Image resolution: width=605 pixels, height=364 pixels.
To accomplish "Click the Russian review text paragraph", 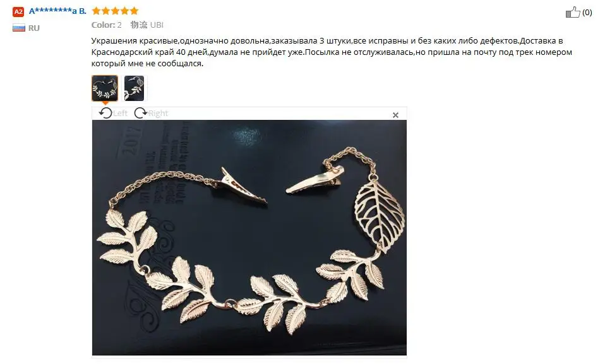I will (x=332, y=52).
